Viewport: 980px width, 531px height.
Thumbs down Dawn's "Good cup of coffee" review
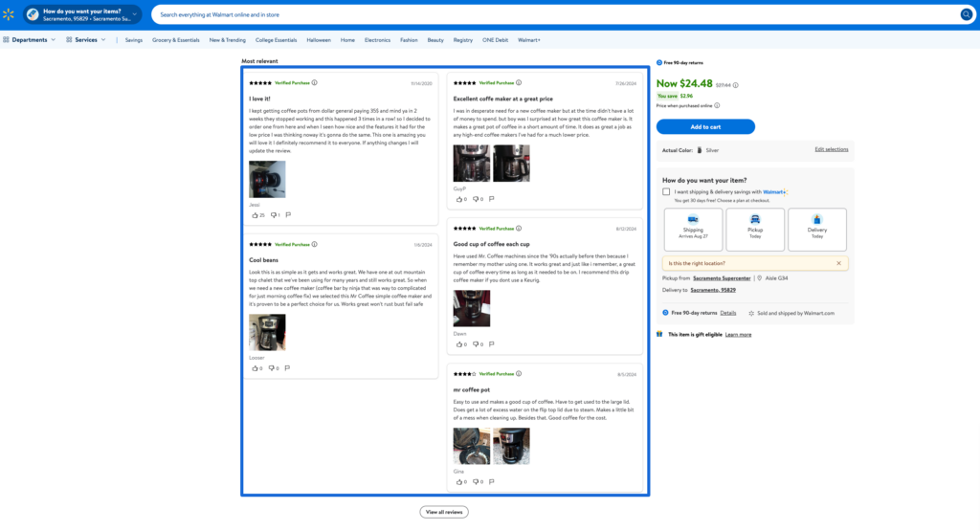tap(476, 344)
